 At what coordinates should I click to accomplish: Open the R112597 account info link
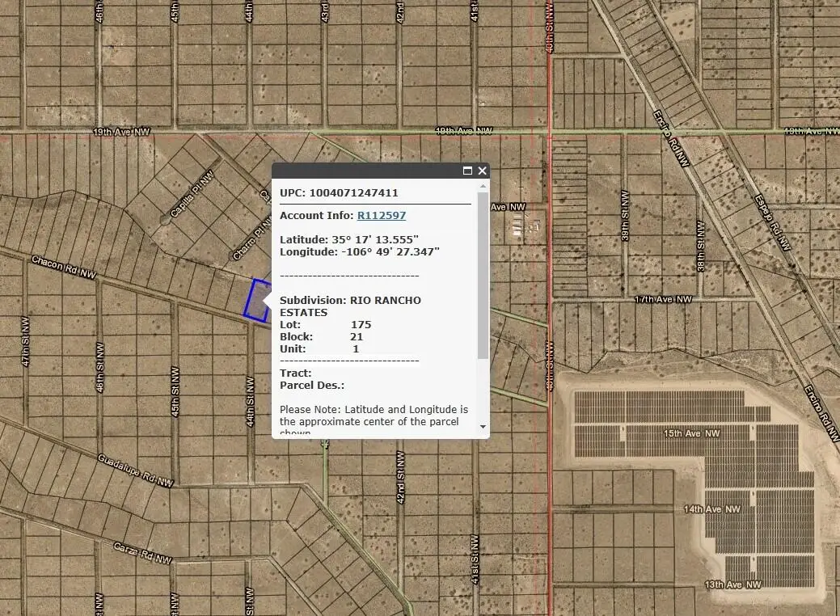(x=381, y=215)
